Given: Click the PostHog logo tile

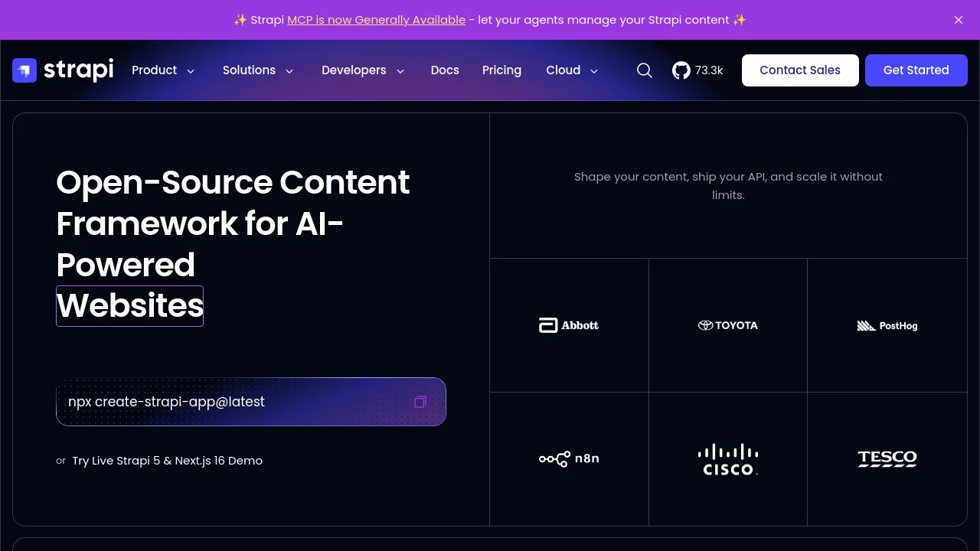Looking at the screenshot, I should pos(887,325).
